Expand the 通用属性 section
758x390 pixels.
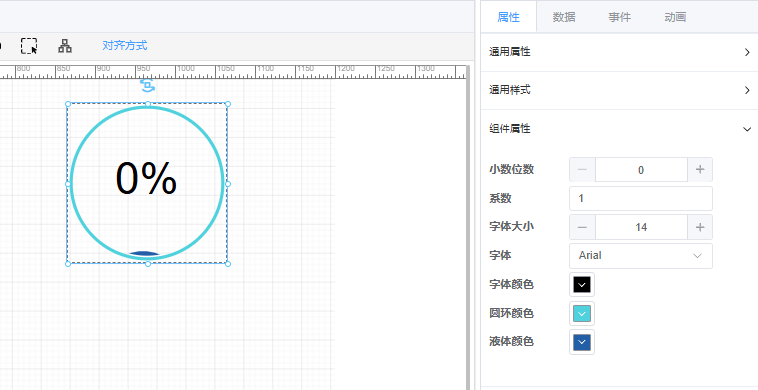pos(620,52)
